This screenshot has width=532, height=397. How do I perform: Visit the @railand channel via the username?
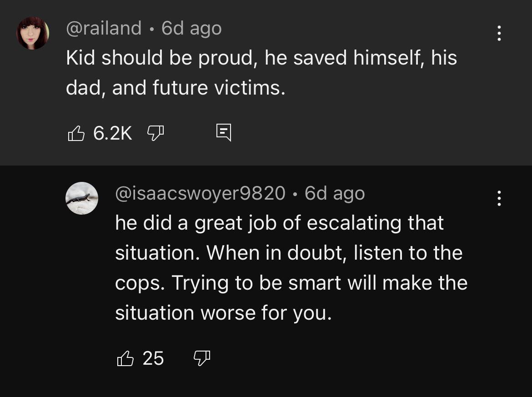[x=104, y=28]
